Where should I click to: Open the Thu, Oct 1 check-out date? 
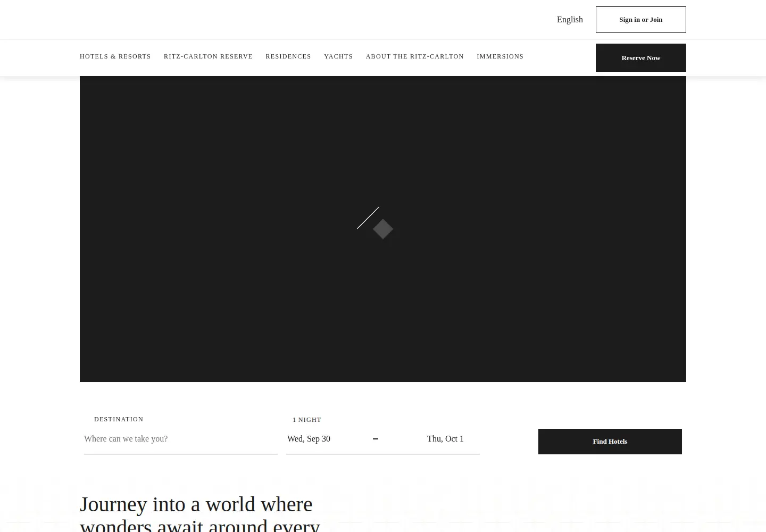pyautogui.click(x=445, y=439)
